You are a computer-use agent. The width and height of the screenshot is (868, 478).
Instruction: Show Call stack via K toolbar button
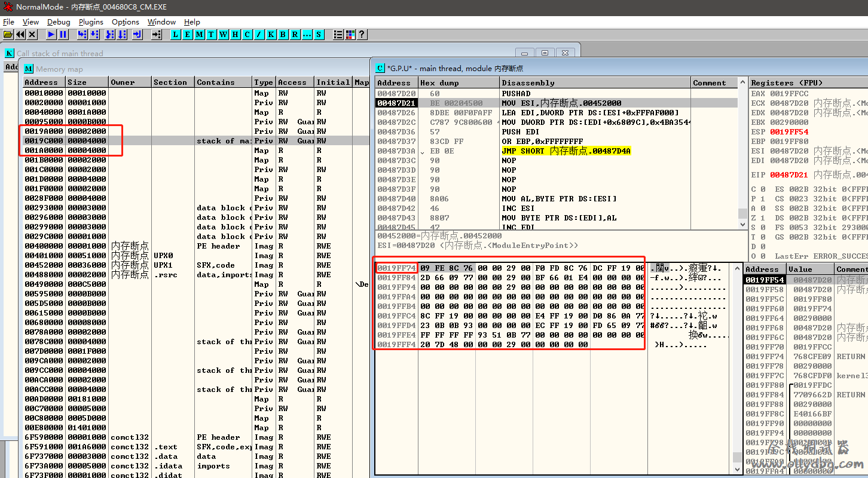tap(271, 35)
